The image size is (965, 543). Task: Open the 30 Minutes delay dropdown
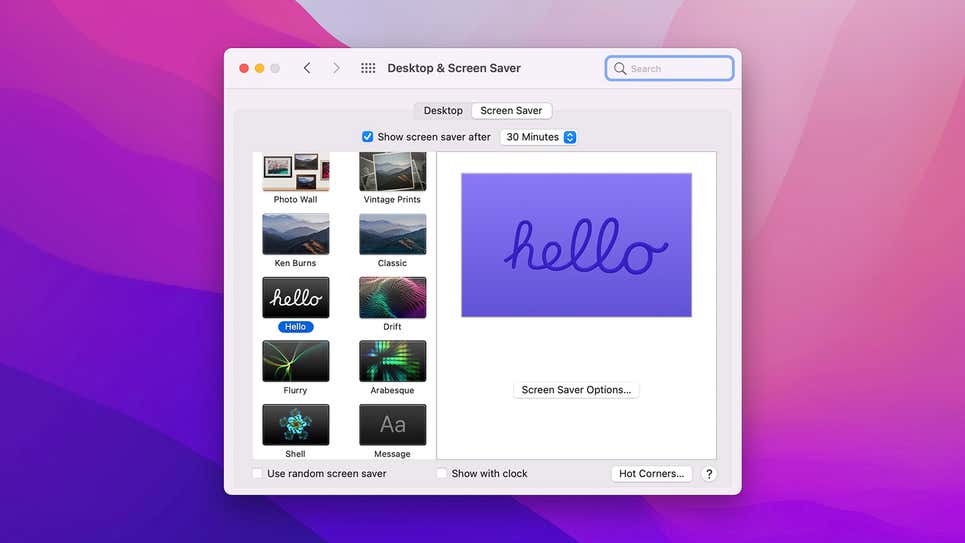point(539,137)
